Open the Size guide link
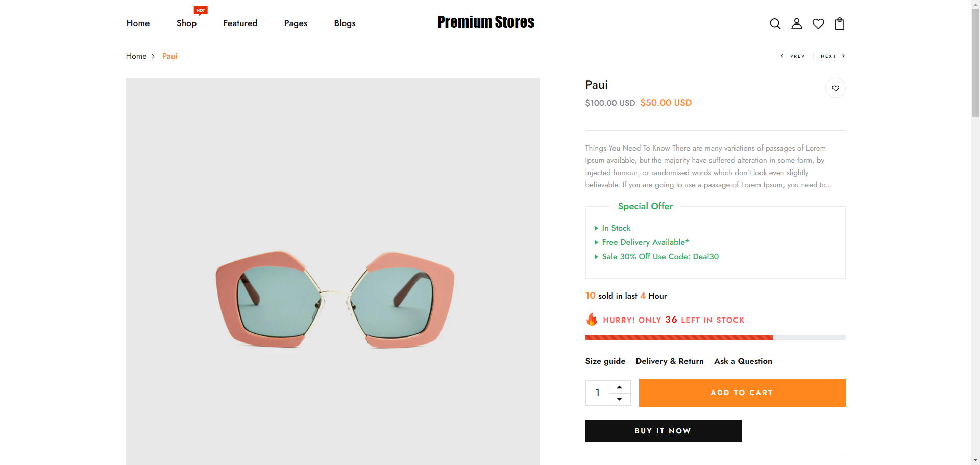 [x=605, y=361]
